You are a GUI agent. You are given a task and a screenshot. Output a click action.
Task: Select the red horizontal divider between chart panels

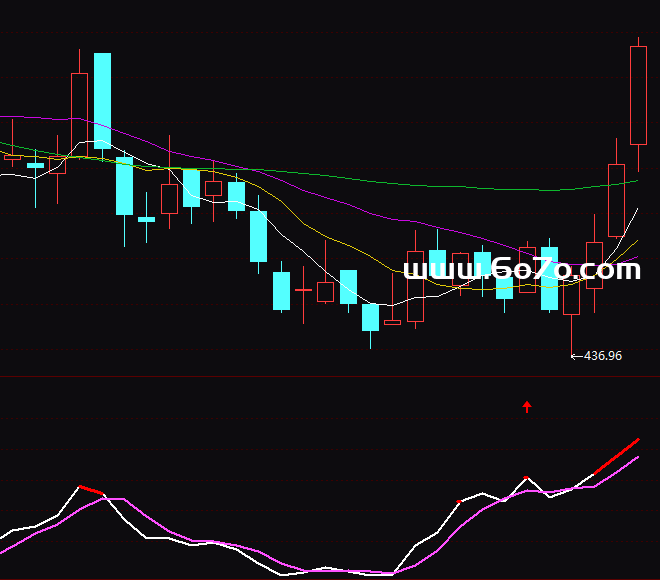tap(330, 377)
